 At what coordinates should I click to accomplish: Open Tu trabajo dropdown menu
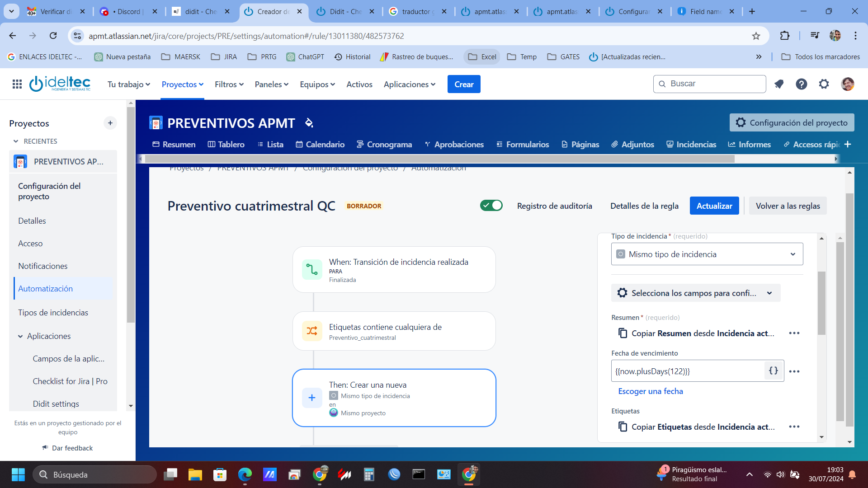129,84
